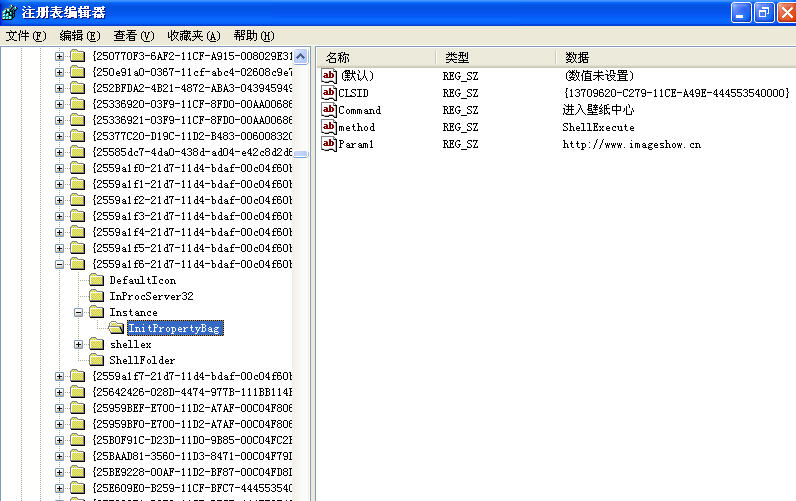
Task: Click folder icon of {25377C20-D19C key
Action: click(x=77, y=136)
